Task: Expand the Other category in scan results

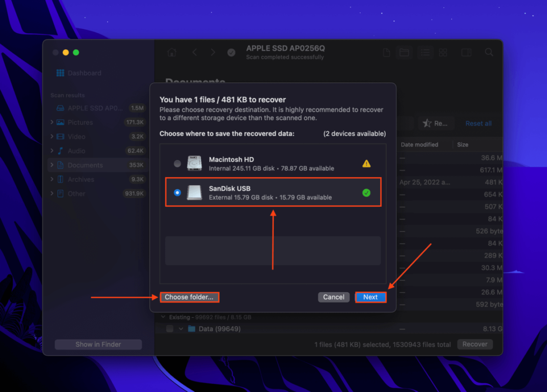Action: pyautogui.click(x=52, y=193)
